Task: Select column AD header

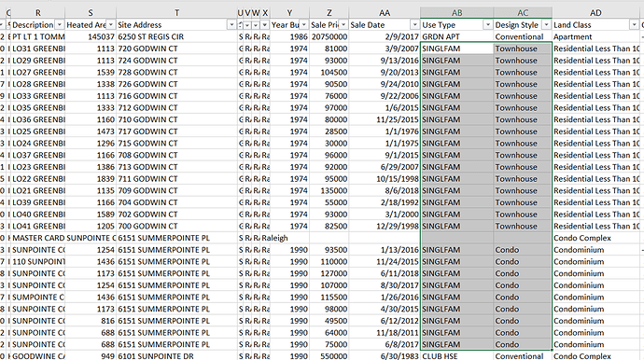Action: (x=595, y=13)
